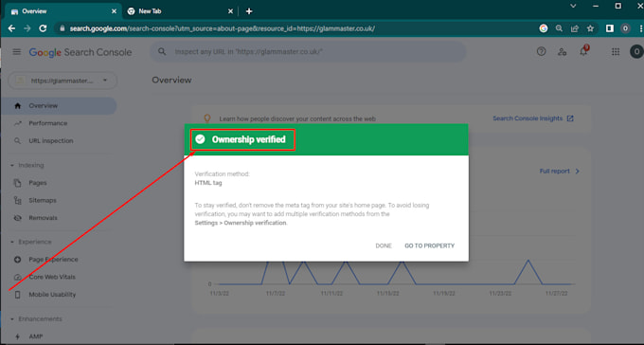Click the 11/15/22 chart date label
Viewport: 644px width, 345px height.
387,293
